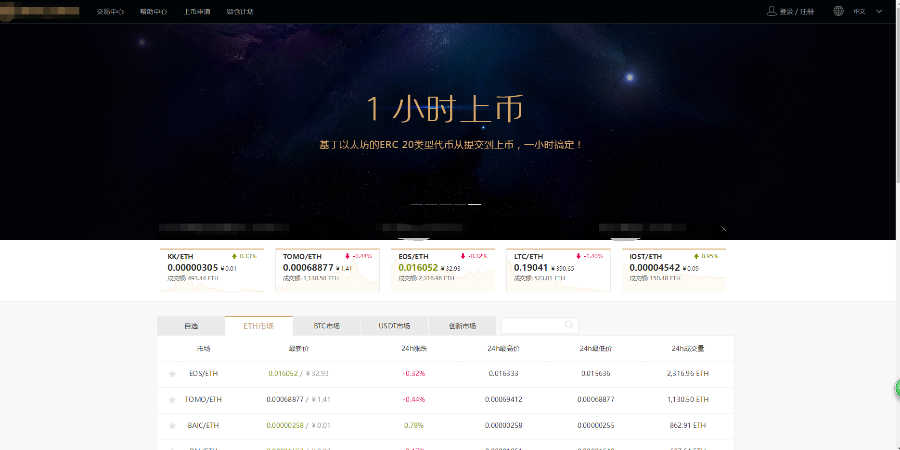This screenshot has height=450, width=900.
Task: Close the announcement bar with X icon
Action: [x=724, y=228]
